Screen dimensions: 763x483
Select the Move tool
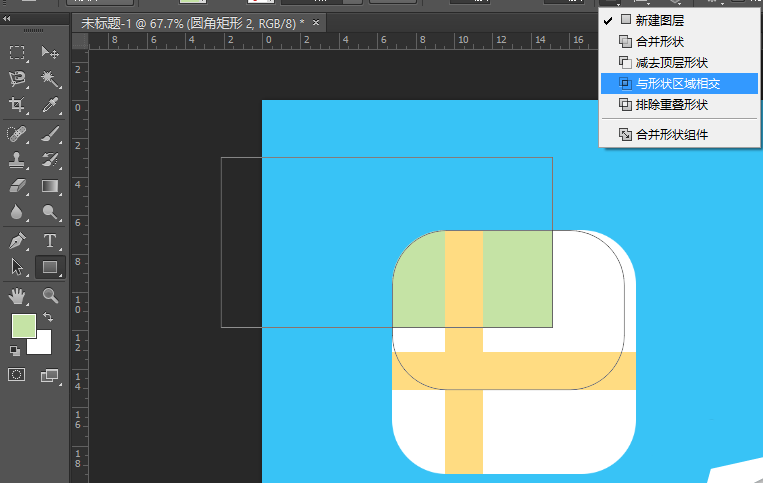coord(50,53)
